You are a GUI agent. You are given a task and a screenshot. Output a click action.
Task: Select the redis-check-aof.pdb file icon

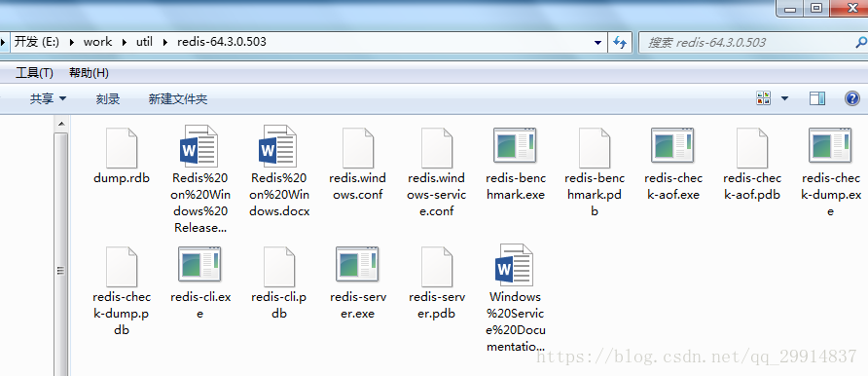(x=752, y=148)
